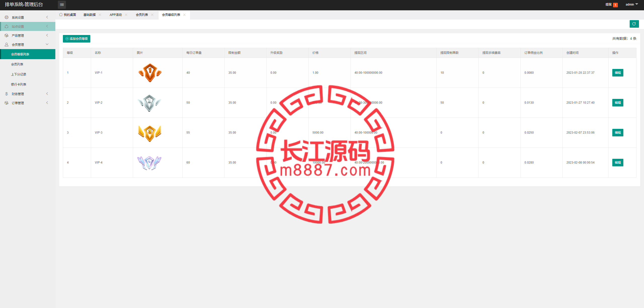Close the 会员等级列表 tab
This screenshot has width=644, height=308.
(x=184, y=15)
